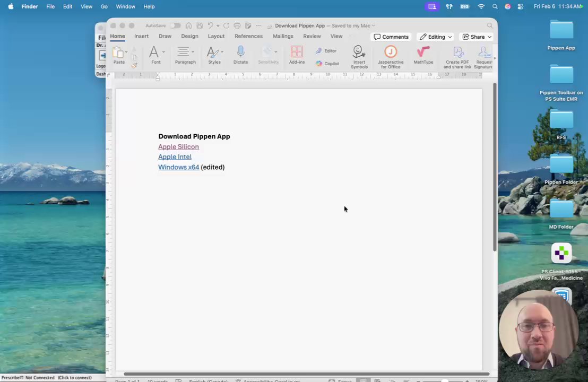Follow the Windows x64 link
This screenshot has width=588, height=382.
tap(178, 167)
